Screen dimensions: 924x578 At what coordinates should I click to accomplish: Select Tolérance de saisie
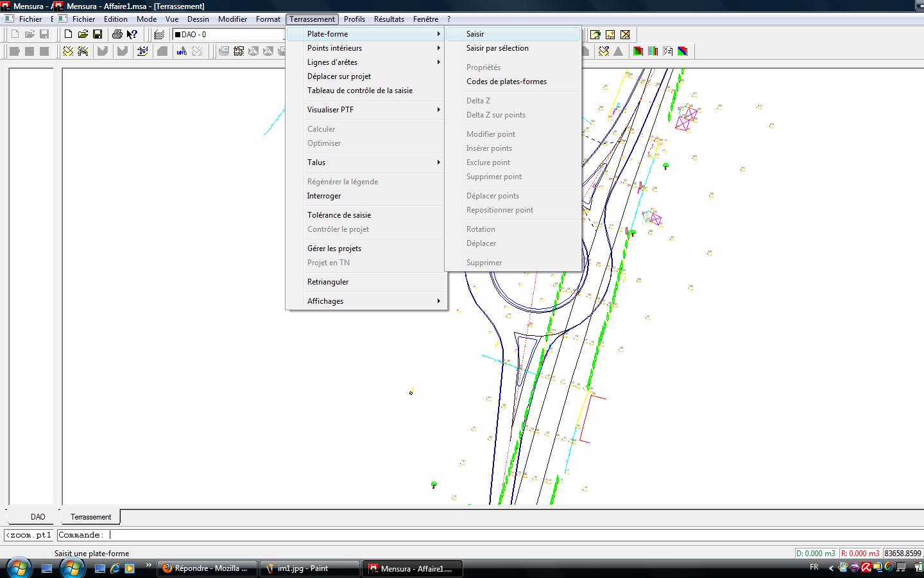(x=367, y=215)
